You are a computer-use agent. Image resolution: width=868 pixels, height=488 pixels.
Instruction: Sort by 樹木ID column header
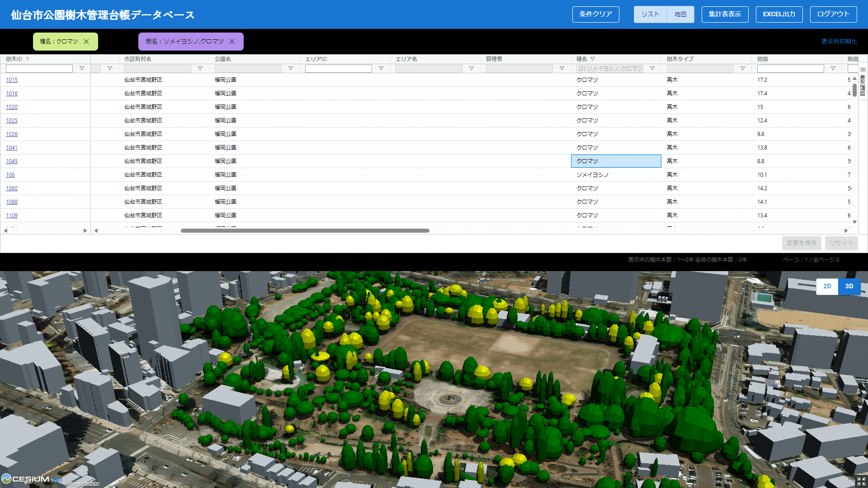[14, 59]
